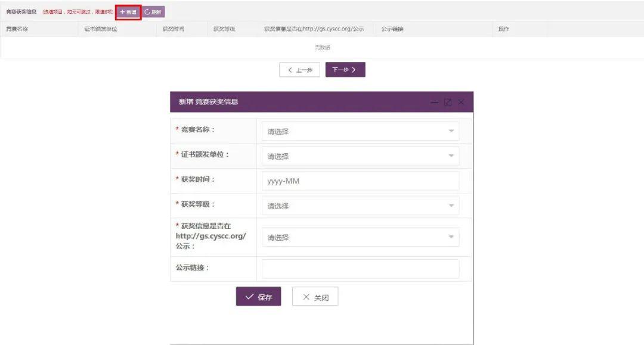Image resolution: width=644 pixels, height=345 pixels.
Task: Click the 获奖时间 yyyy-MM date field
Action: click(360, 181)
